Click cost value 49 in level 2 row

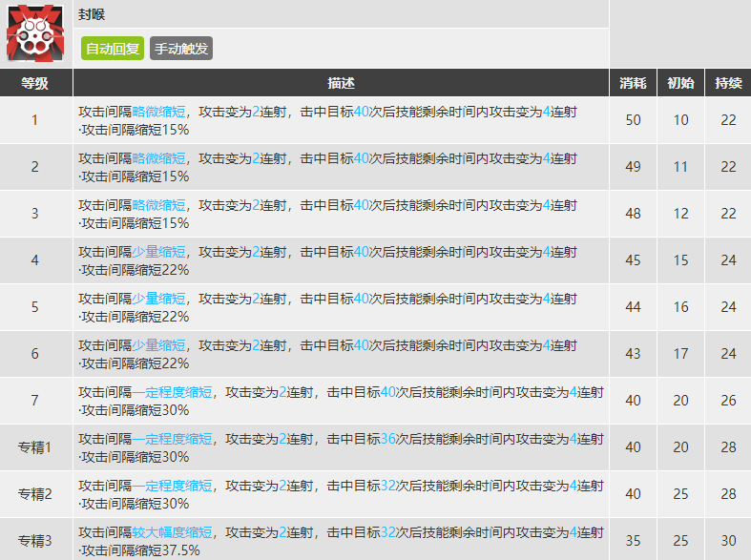(x=633, y=167)
